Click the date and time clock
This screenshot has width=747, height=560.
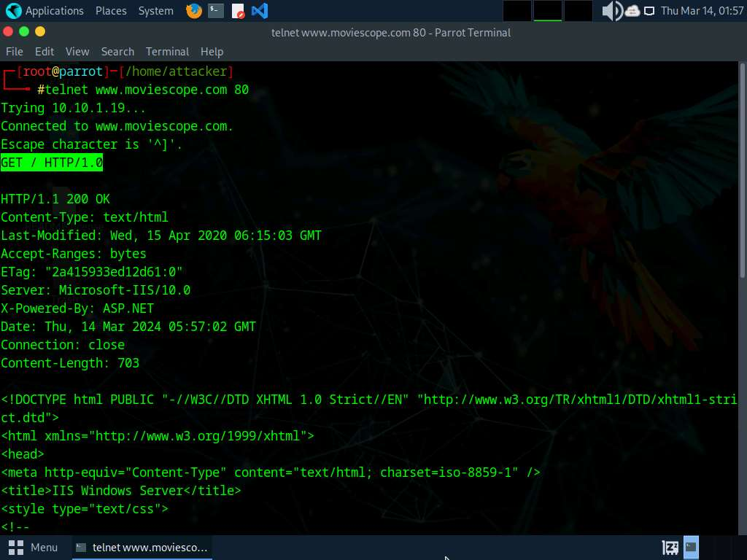[701, 11]
